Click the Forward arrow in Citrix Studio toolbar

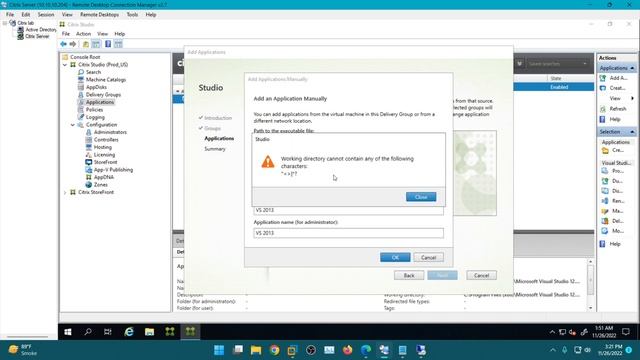click(x=73, y=44)
